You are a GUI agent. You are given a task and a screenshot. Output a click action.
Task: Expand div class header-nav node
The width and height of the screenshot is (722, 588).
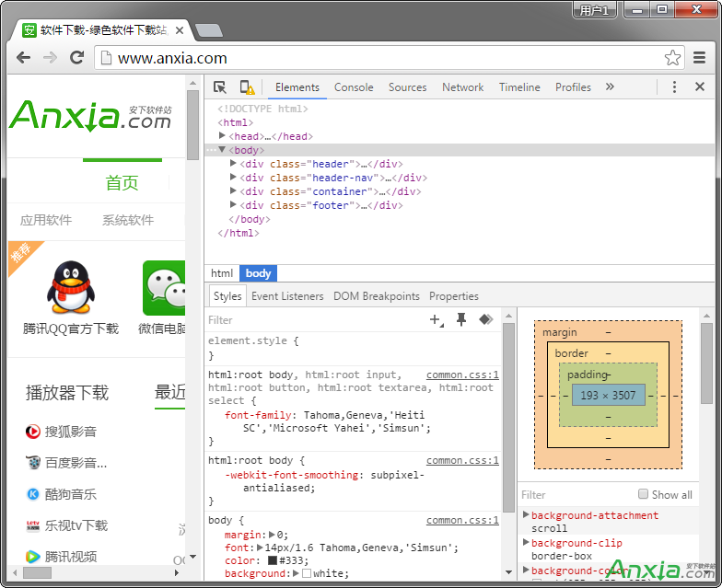[x=233, y=177]
